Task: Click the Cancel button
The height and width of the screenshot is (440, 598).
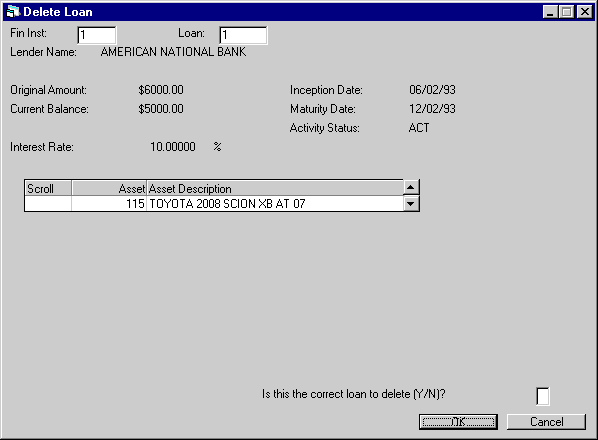Action: click(x=546, y=422)
